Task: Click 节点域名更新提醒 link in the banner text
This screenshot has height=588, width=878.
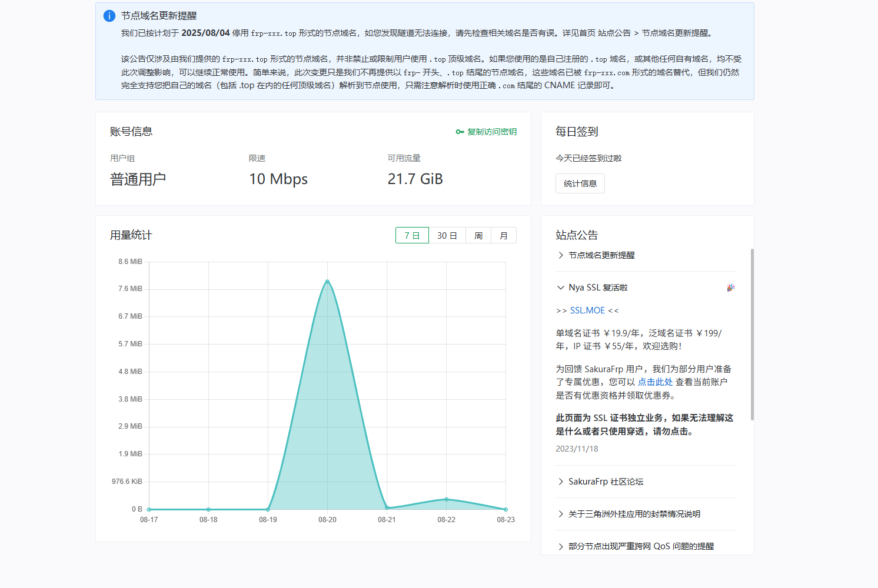Action: coord(676,33)
